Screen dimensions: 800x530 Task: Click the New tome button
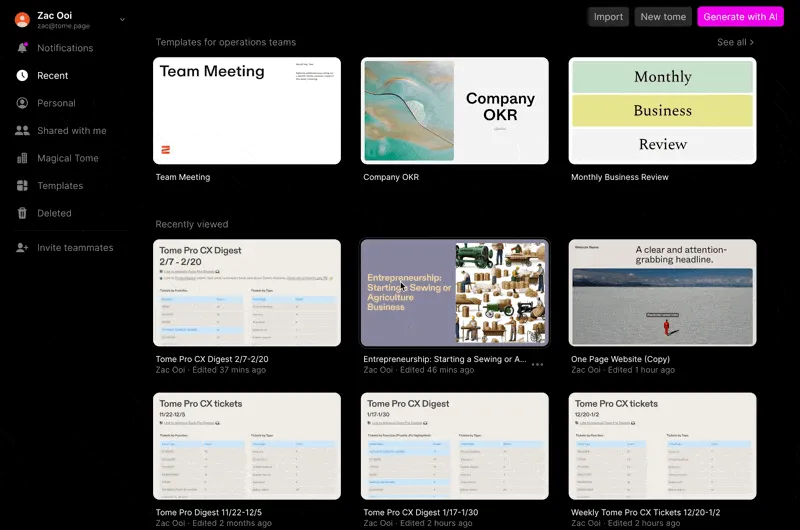click(663, 17)
